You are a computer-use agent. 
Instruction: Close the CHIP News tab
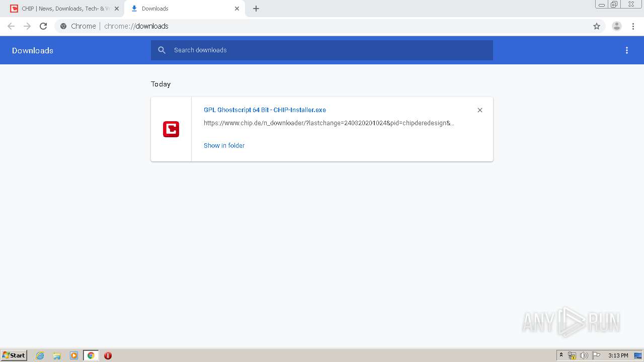[116, 9]
